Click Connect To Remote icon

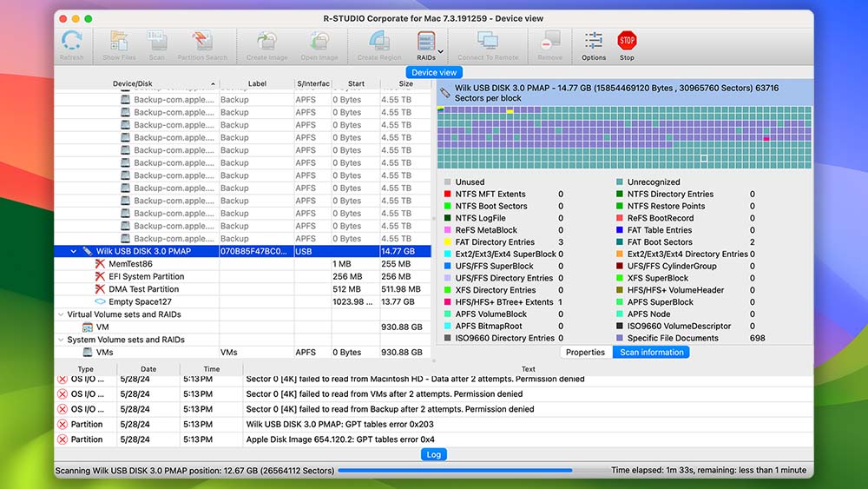488,41
